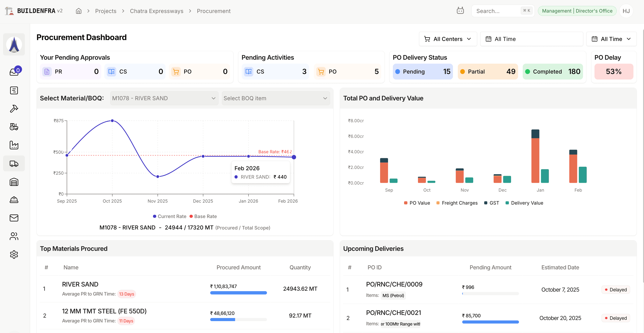Click the Pending 15 delivery status card
This screenshot has height=333, width=644.
point(423,72)
